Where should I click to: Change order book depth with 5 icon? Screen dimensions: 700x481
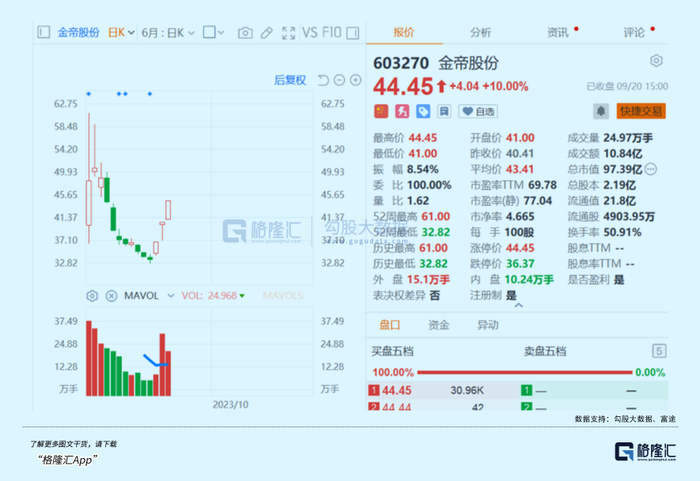(x=659, y=351)
